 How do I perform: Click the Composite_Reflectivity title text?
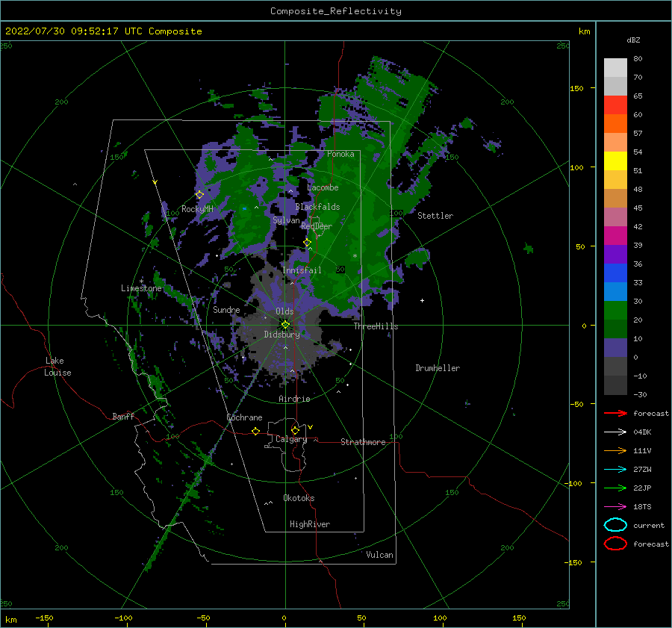click(336, 11)
